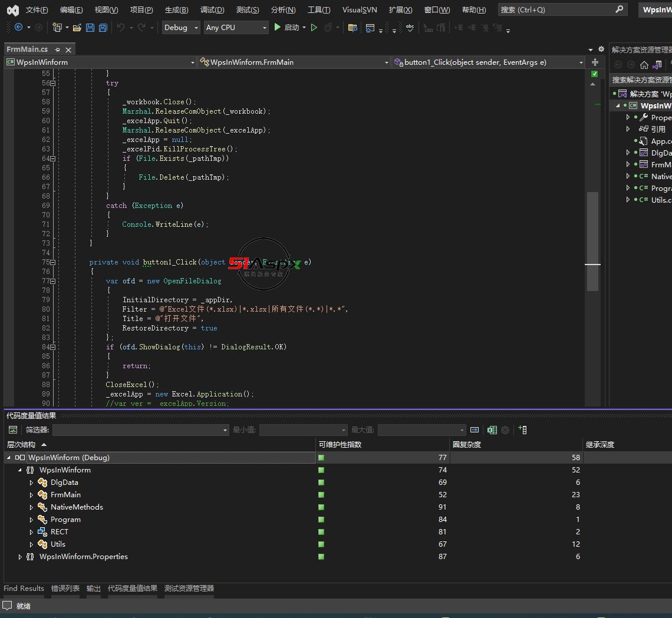Collapse the if block at line 84
This screenshot has height=618, width=672.
[x=52, y=347]
